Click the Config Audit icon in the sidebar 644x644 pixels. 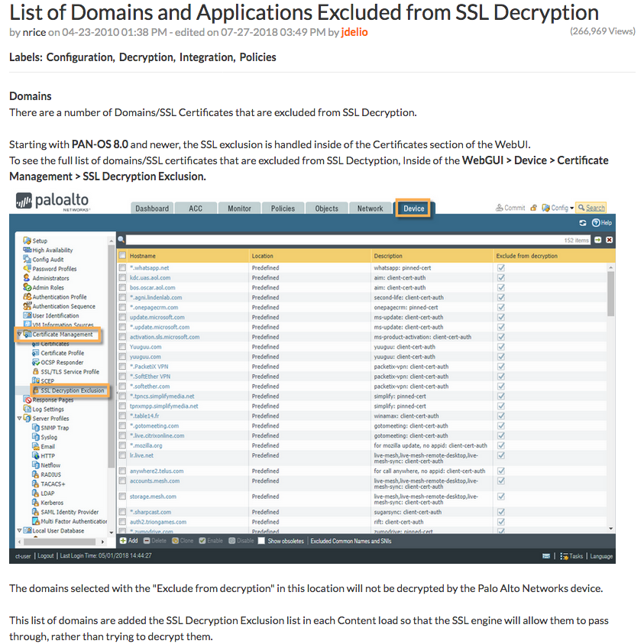(x=27, y=259)
